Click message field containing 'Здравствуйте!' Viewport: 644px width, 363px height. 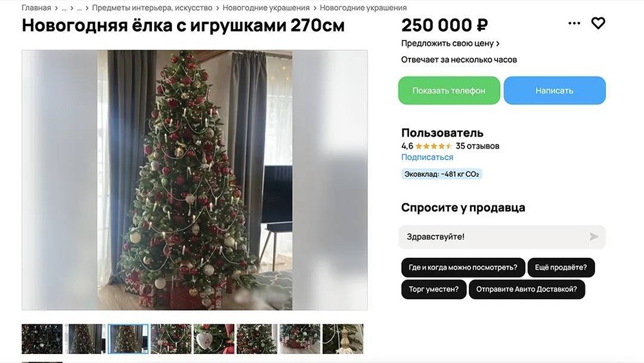point(502,237)
